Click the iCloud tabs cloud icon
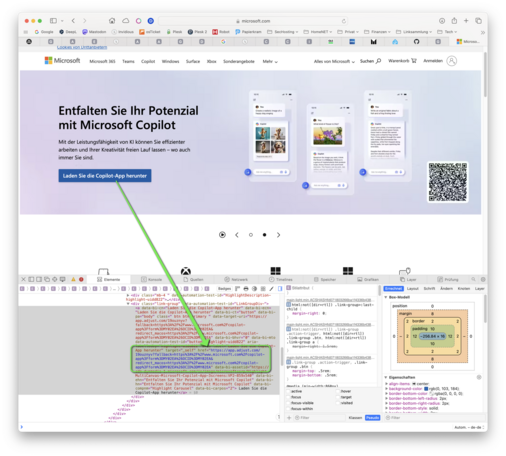This screenshot has width=506, height=456. (x=126, y=21)
